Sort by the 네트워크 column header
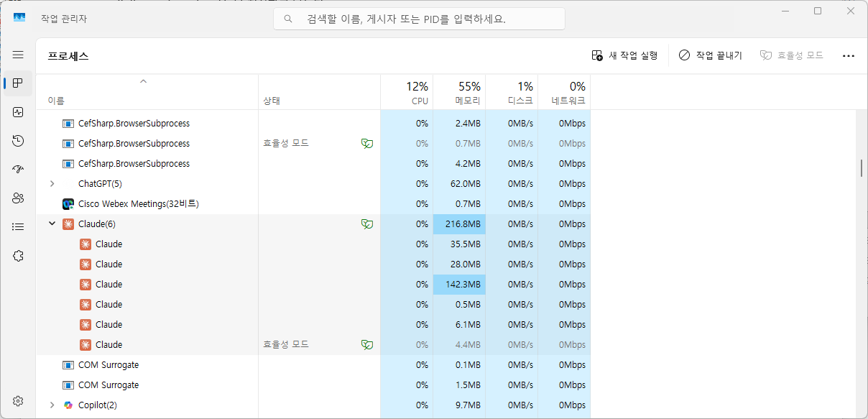Viewport: 868px width, 419px height. click(564, 93)
